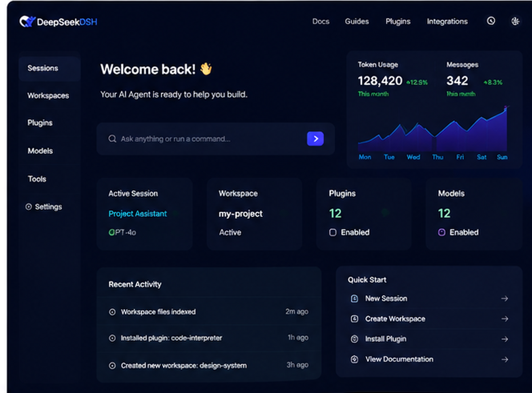
Task: Toggle the purple Models Enabled indicator
Action: [442, 232]
